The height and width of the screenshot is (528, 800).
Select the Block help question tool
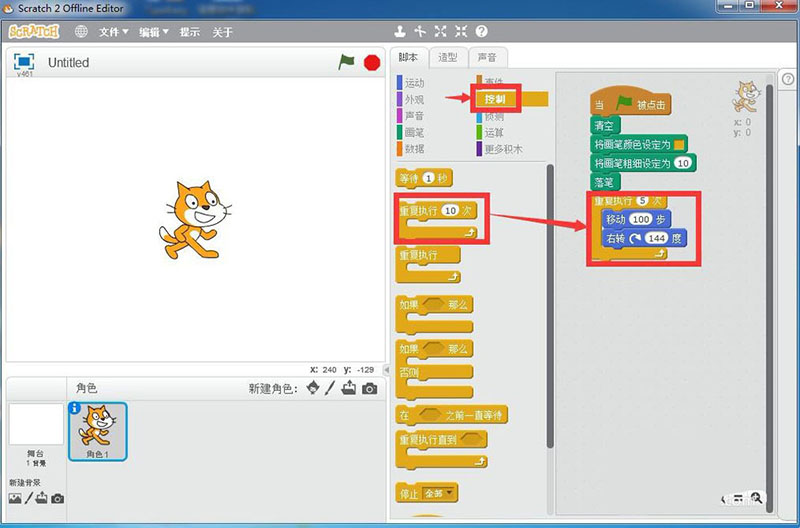[481, 32]
